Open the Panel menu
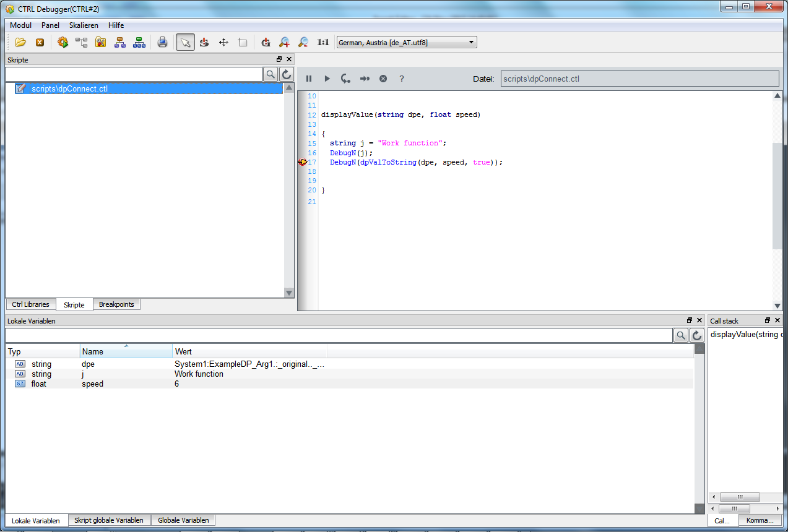The image size is (788, 532). click(x=50, y=25)
